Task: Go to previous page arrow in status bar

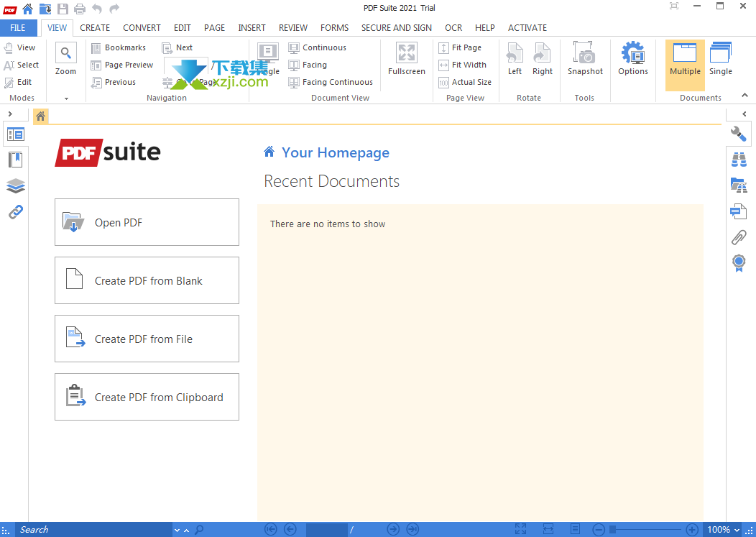Action: click(x=290, y=529)
